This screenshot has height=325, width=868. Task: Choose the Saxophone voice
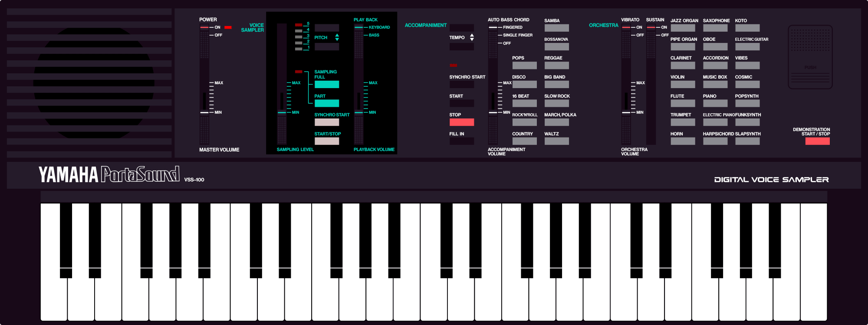(715, 28)
